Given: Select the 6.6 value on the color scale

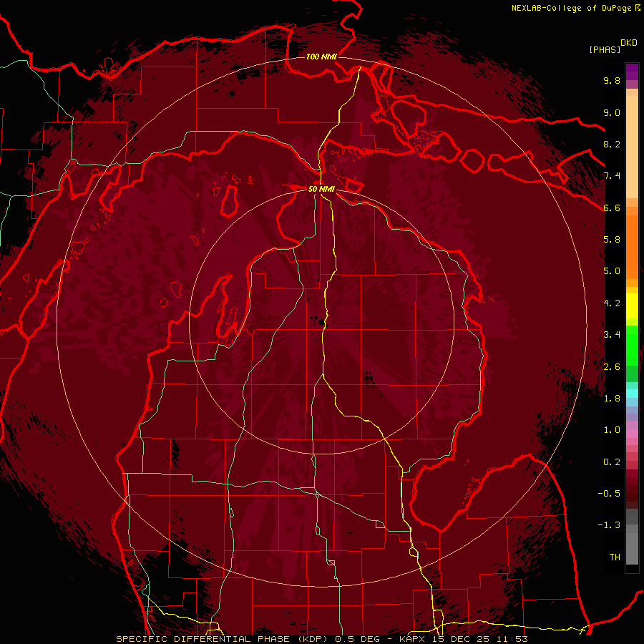Looking at the screenshot, I should [x=612, y=208].
